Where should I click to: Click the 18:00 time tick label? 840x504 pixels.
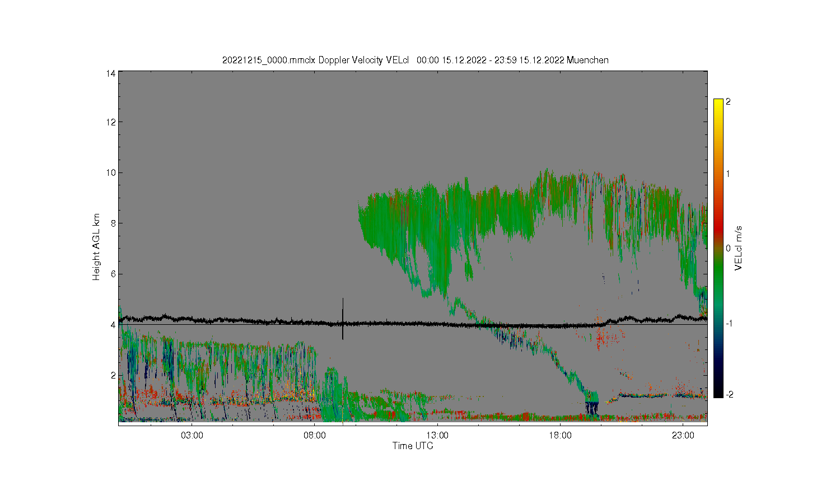coord(560,436)
